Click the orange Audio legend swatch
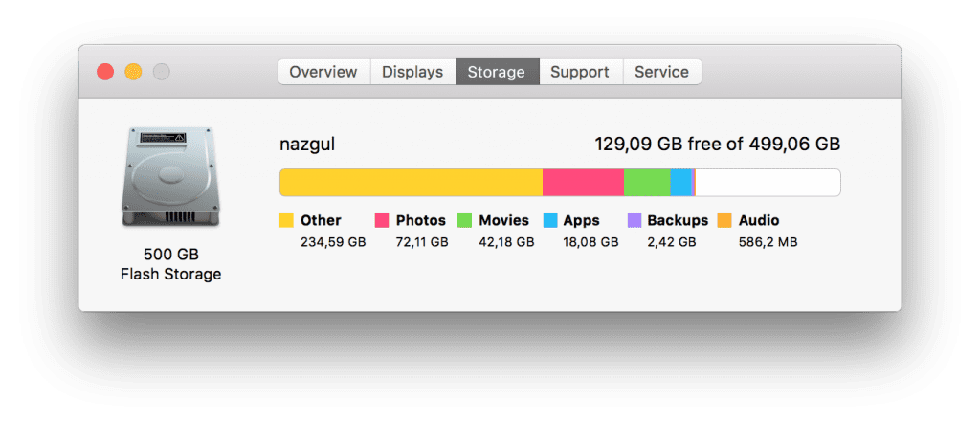Image resolution: width=980 pixels, height=424 pixels. pyautogui.click(x=724, y=220)
